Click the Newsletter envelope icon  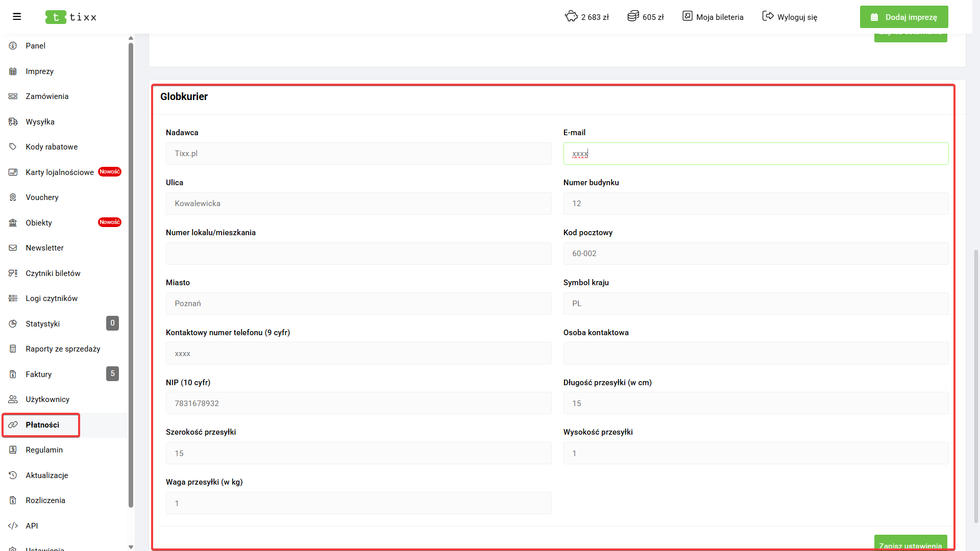(13, 248)
